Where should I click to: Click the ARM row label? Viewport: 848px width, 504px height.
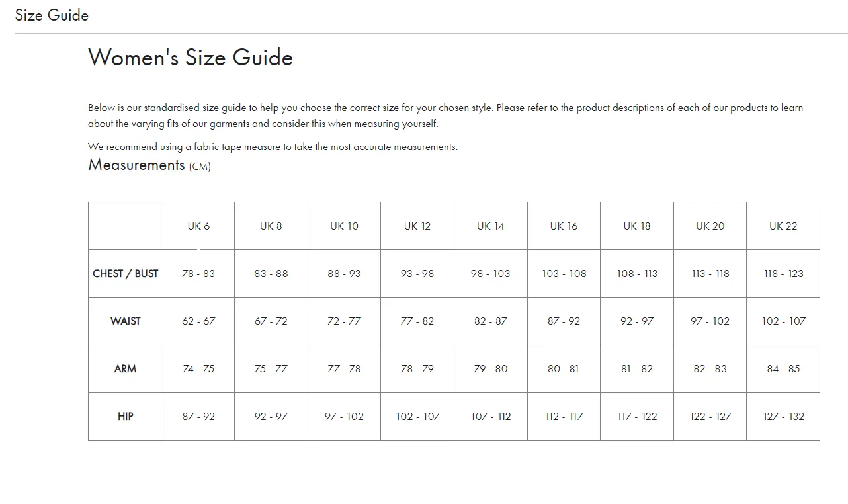[126, 369]
